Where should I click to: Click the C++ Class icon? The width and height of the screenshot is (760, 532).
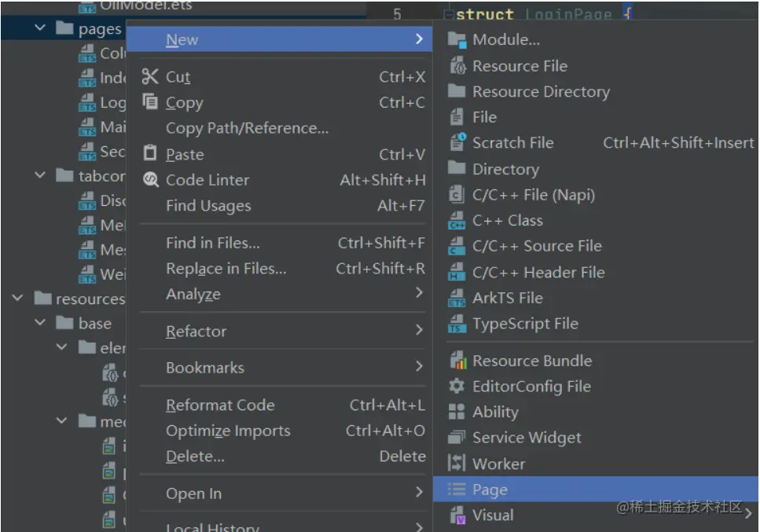457,221
